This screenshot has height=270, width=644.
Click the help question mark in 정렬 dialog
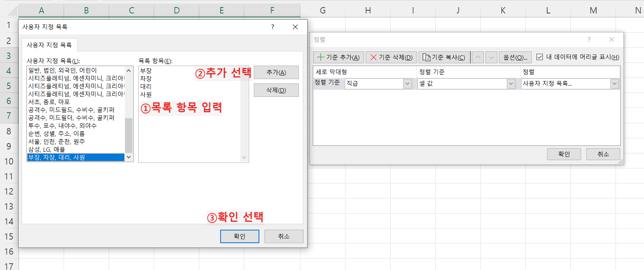[x=589, y=40]
